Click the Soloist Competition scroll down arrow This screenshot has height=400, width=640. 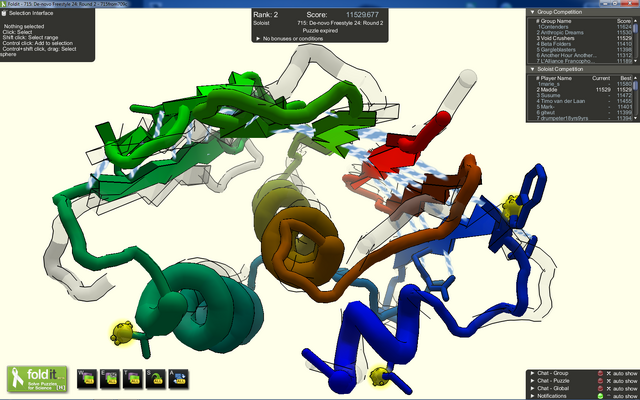click(x=635, y=118)
